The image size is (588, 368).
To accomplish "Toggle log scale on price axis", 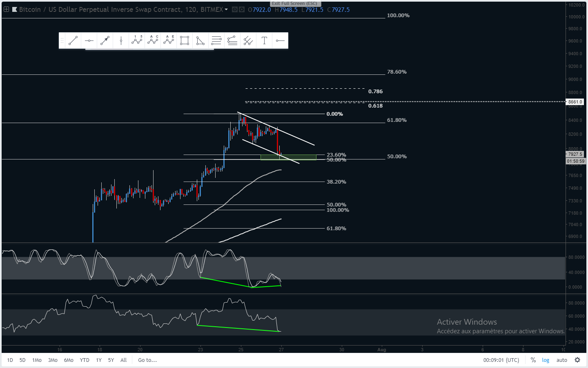I will click(546, 360).
